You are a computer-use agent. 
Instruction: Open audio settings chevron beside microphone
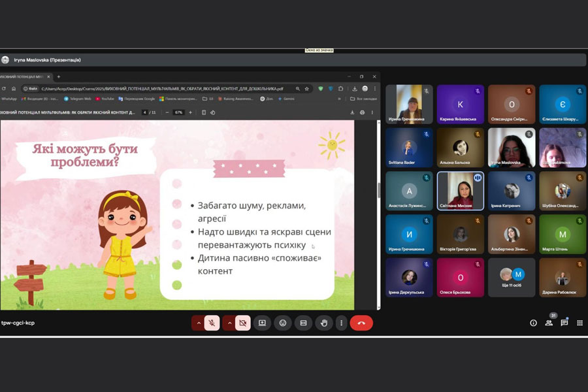tap(199, 323)
